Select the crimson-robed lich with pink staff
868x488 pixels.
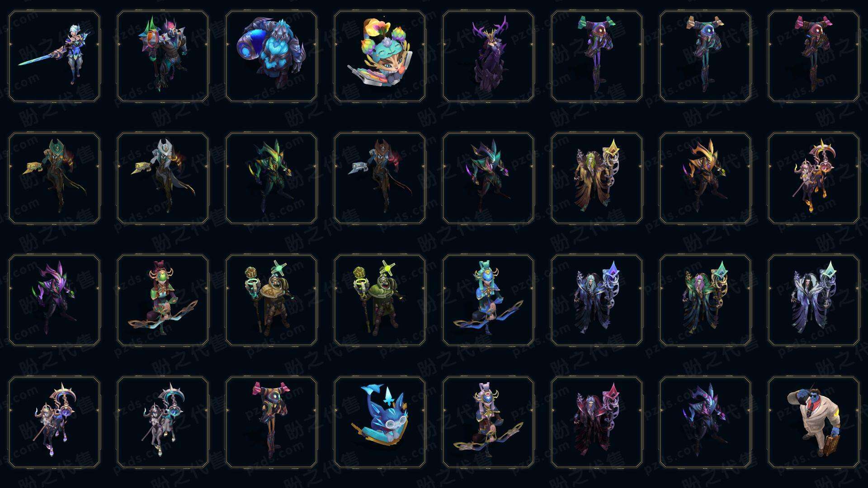click(597, 422)
